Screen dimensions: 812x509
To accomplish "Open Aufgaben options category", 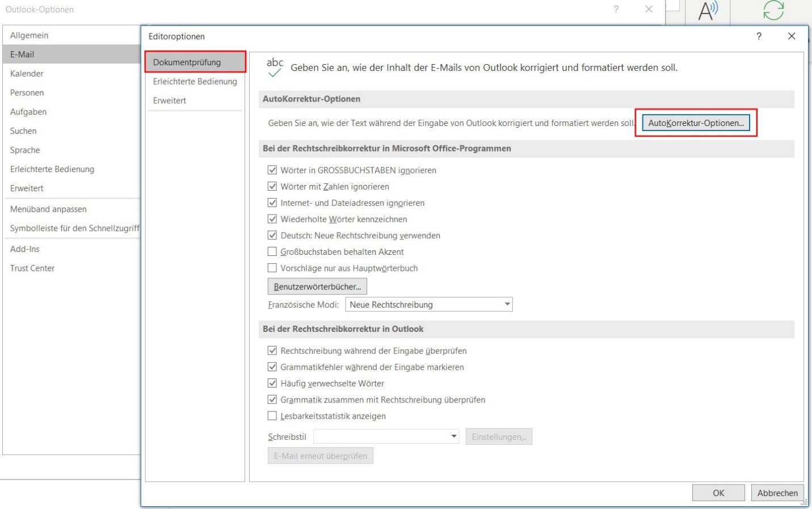I will [71, 112].
